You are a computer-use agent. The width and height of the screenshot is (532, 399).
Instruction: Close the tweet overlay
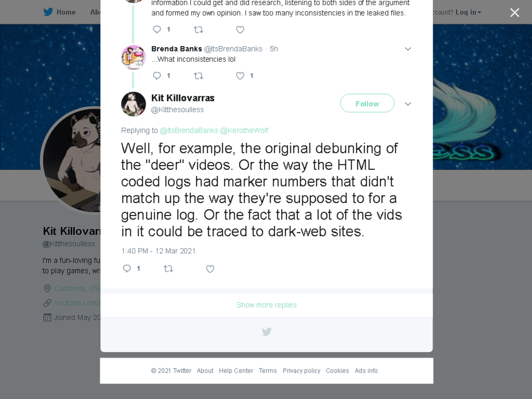coord(515,12)
